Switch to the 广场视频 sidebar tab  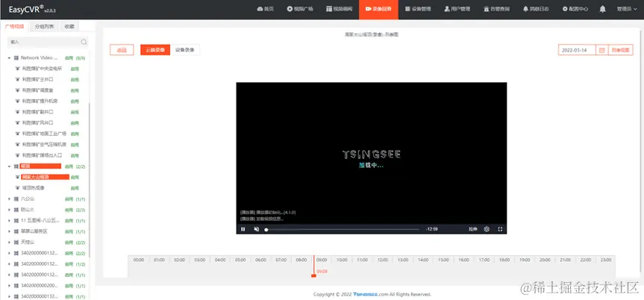pyautogui.click(x=15, y=26)
